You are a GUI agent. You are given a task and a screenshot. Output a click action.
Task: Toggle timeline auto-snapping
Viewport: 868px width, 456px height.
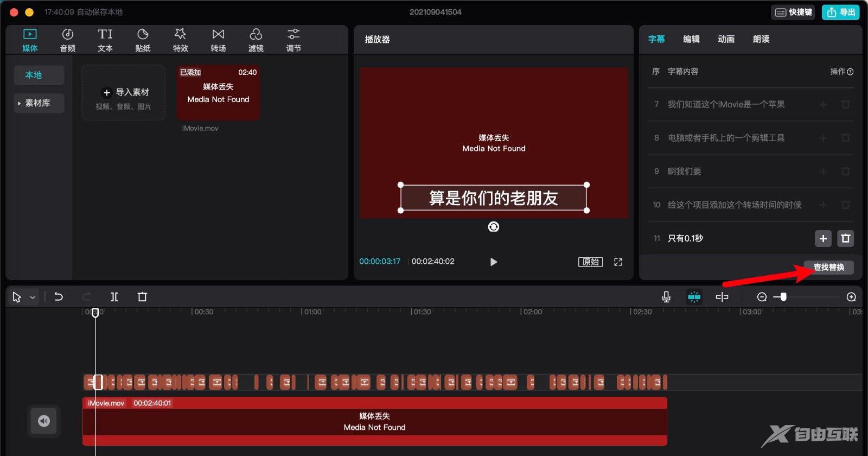[x=694, y=297]
